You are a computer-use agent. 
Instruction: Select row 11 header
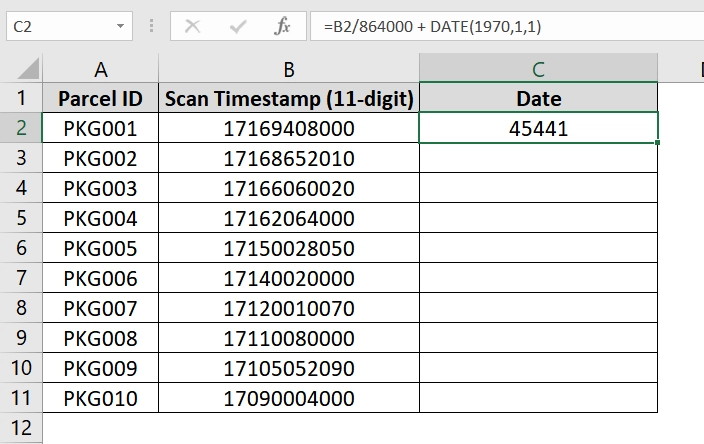click(21, 398)
